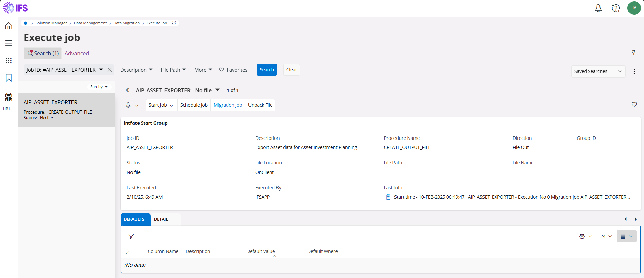This screenshot has width=644, height=278.
Task: Click the notifications bell in top bar
Action: point(598,8)
